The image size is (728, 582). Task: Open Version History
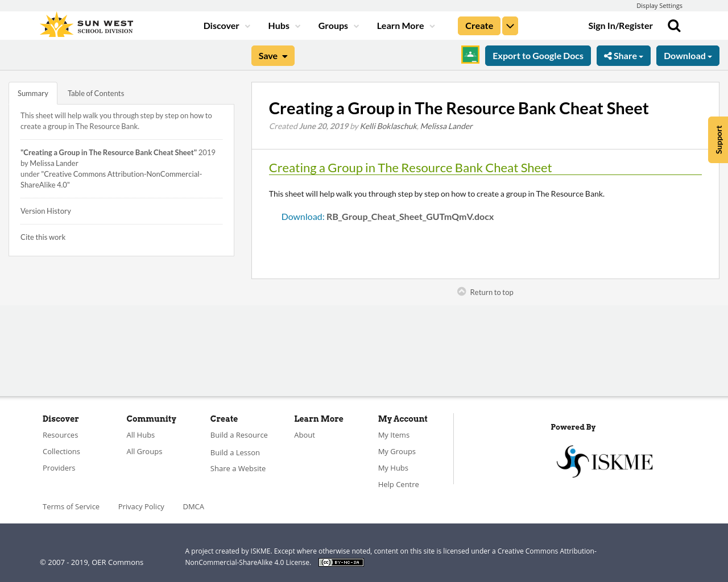pyautogui.click(x=45, y=210)
